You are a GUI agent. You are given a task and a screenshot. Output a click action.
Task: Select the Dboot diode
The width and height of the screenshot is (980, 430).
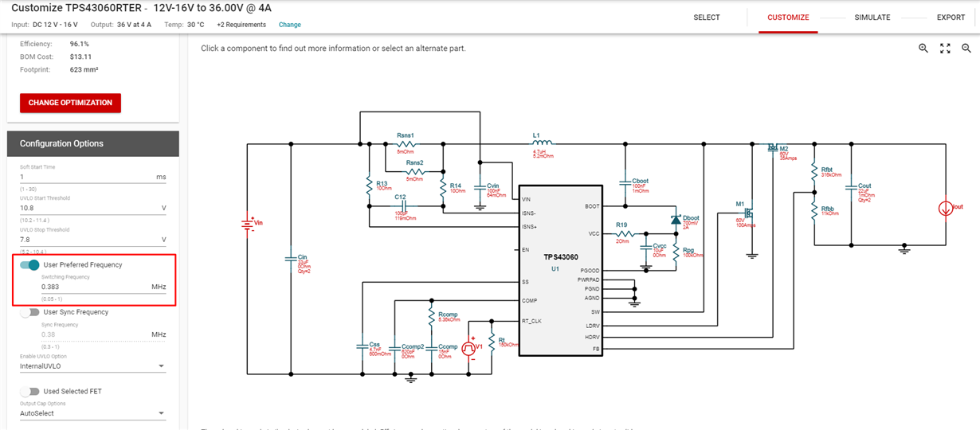click(676, 219)
